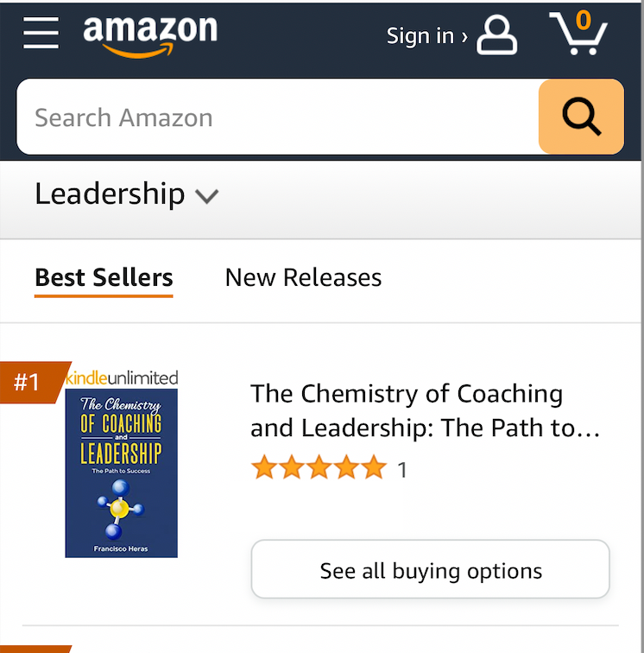
Task: Open the blue book cover thumbnail
Action: (122, 472)
